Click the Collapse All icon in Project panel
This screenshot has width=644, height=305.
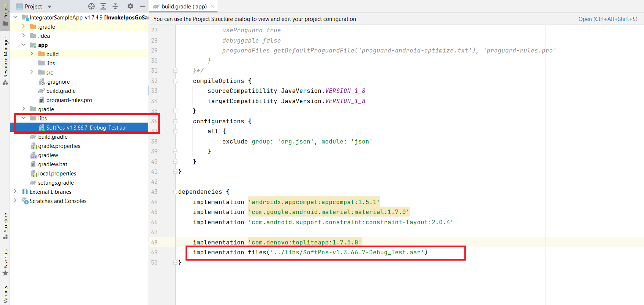click(x=115, y=6)
